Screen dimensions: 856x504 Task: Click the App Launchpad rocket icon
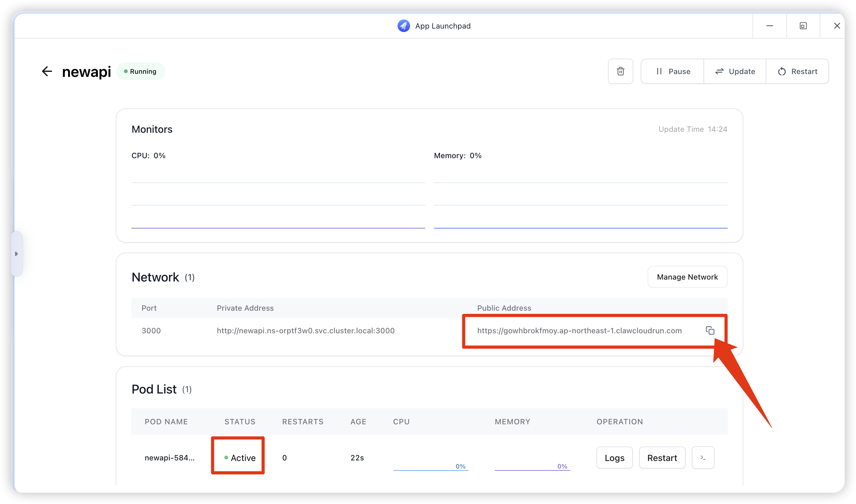point(404,26)
